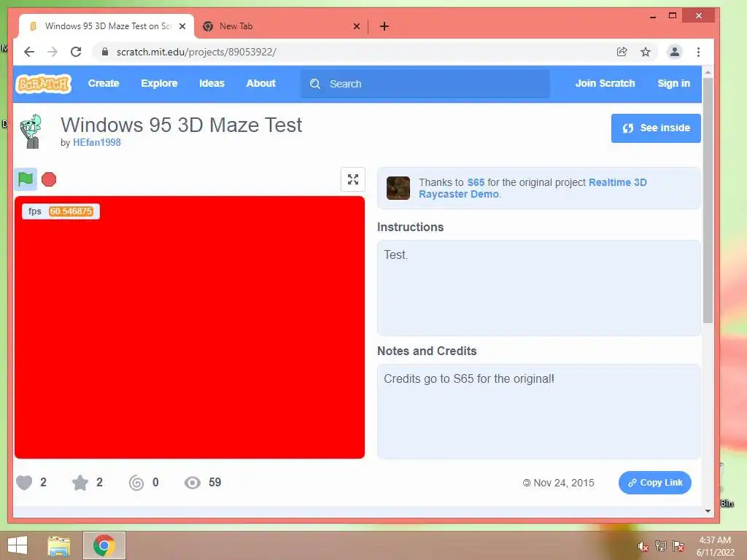Click the HEfan1998 avatar image
Image resolution: width=747 pixels, height=560 pixels.
[31, 131]
